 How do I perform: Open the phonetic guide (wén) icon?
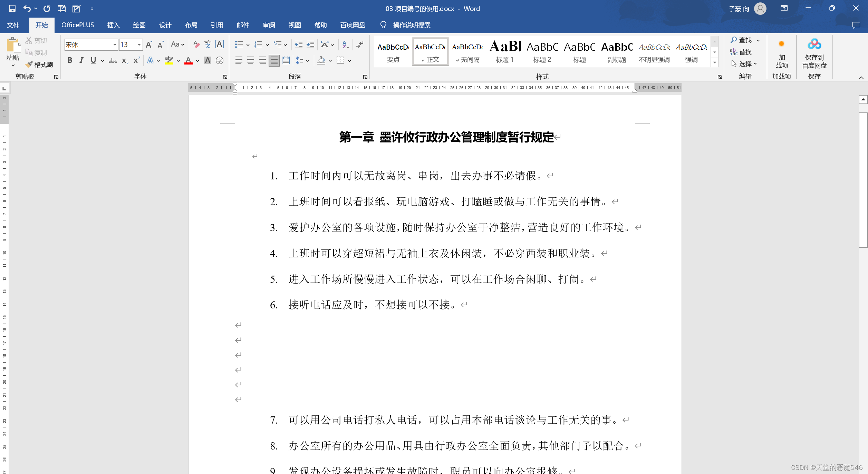pyautogui.click(x=208, y=45)
